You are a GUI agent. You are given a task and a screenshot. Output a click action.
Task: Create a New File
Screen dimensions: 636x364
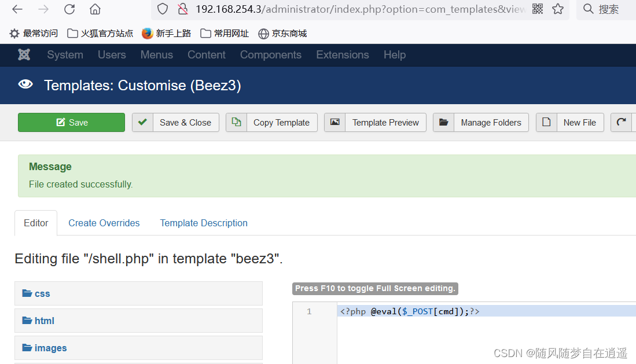click(x=580, y=123)
